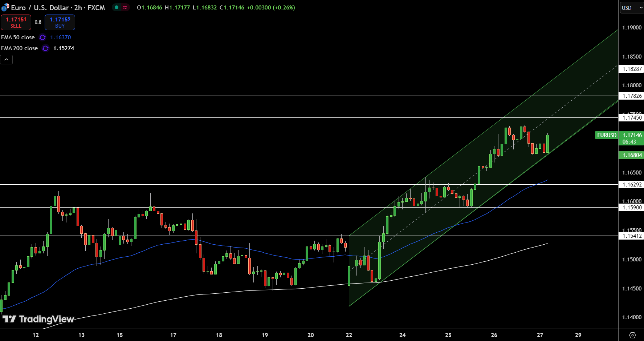Click the change value +0.00300 (+0.26%)

(x=271, y=8)
